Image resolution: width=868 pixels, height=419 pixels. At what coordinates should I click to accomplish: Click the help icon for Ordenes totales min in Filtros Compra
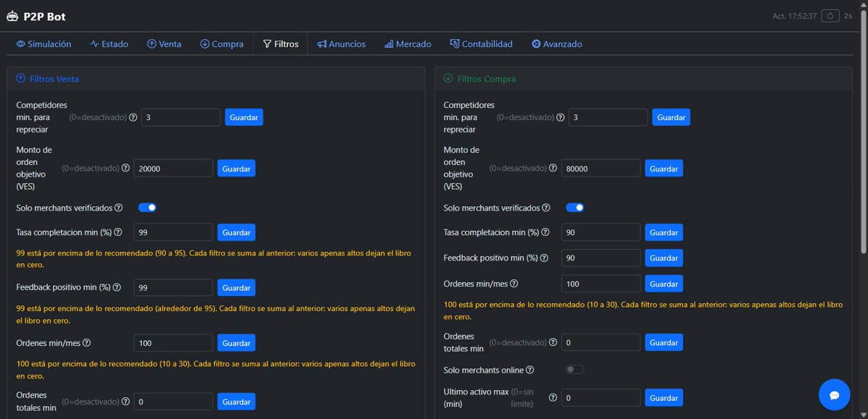[553, 342]
